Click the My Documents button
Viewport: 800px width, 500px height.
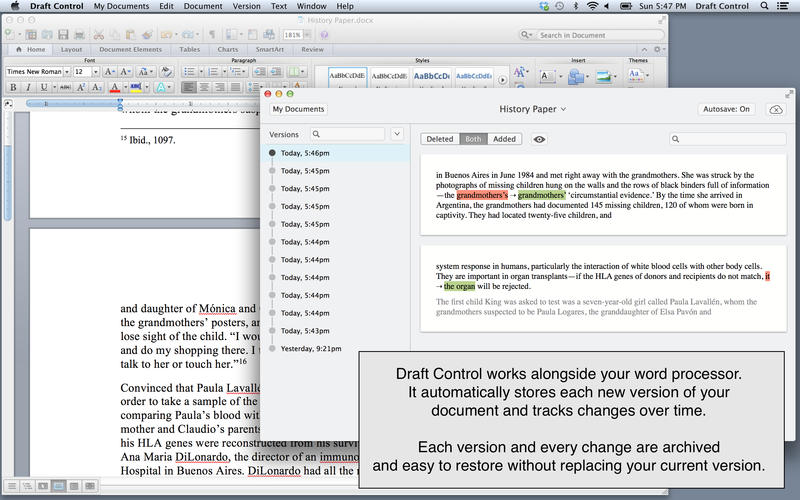(298, 109)
